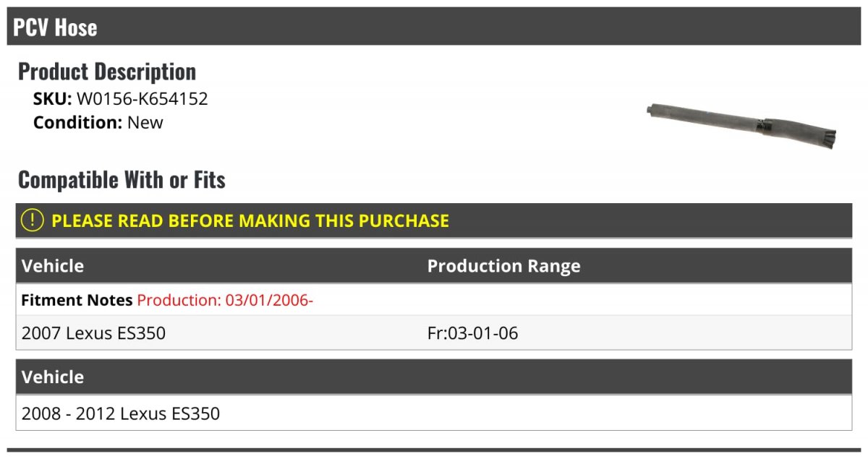Click the PLEASE READ BEFORE MAKING THIS PURCHASE banner
Image resolution: width=868 pixels, height=459 pixels.
point(434,220)
